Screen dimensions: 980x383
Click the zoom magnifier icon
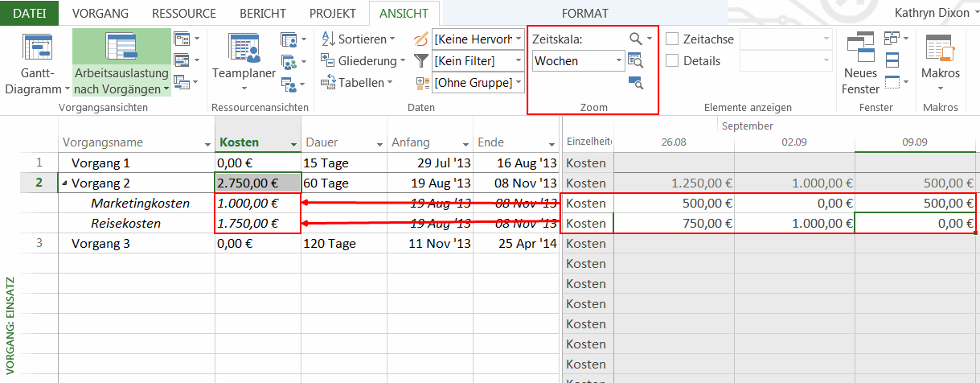tap(636, 39)
